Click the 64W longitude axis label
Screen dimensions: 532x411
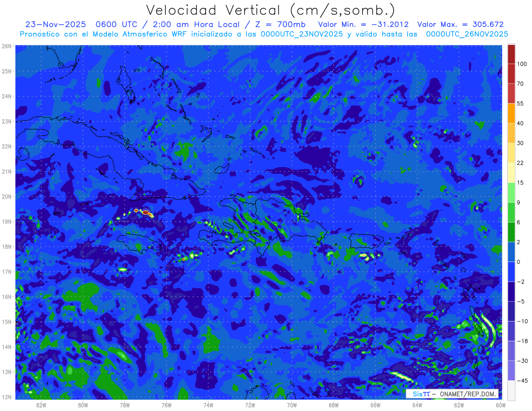(x=417, y=405)
